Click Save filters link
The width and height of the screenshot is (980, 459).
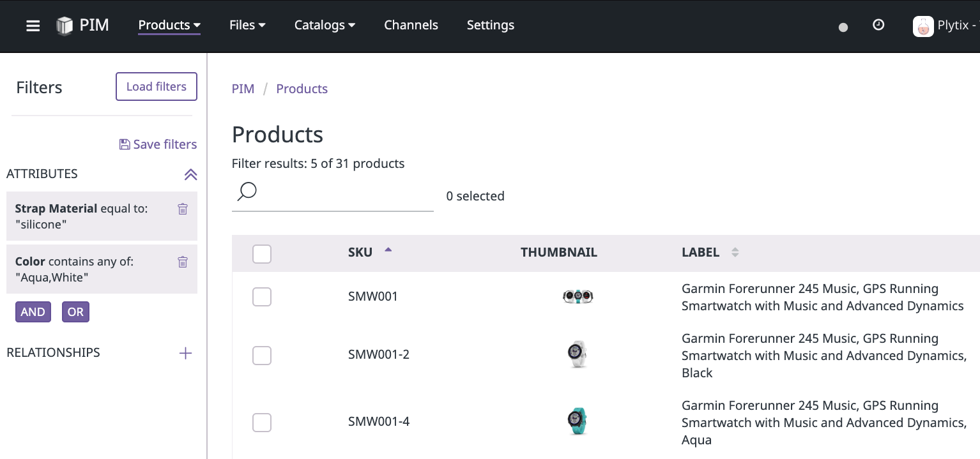coord(158,144)
